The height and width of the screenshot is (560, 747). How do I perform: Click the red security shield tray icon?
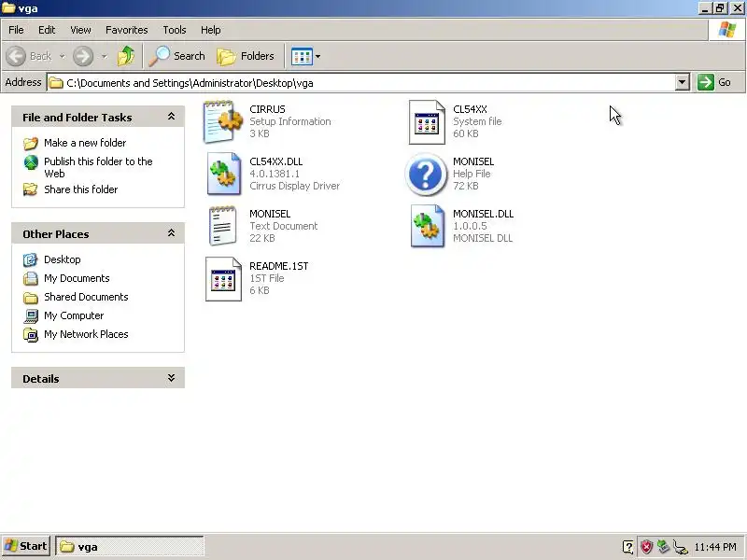[x=646, y=547]
